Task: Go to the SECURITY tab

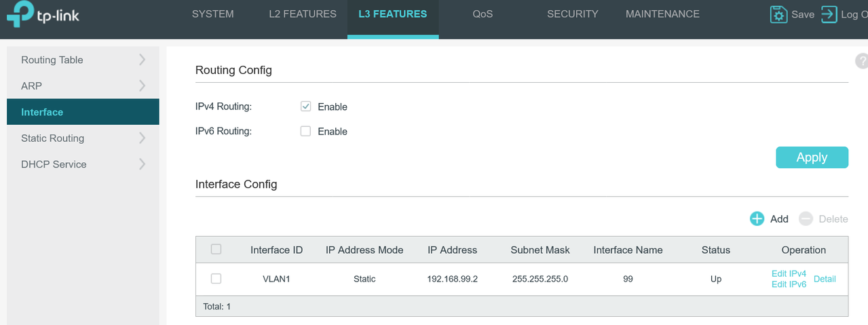Action: 573,14
